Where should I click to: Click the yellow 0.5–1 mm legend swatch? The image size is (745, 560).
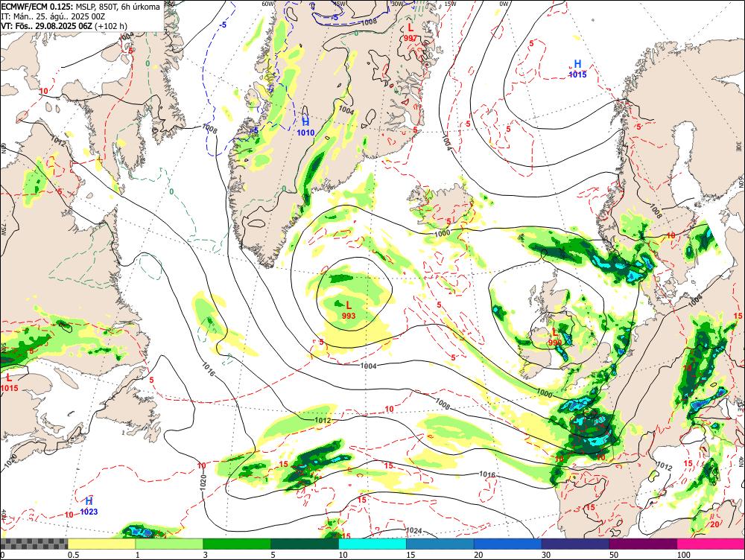click(101, 544)
